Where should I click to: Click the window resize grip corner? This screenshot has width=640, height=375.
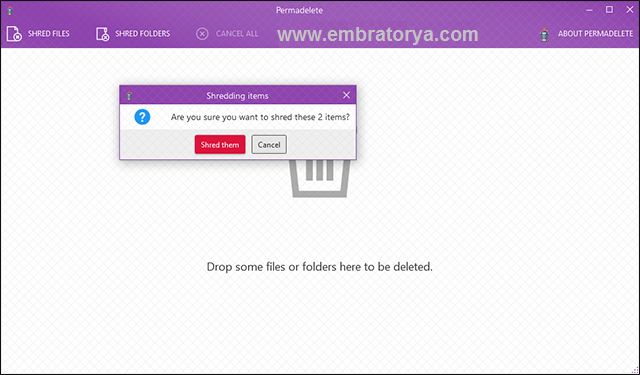[x=635, y=370]
